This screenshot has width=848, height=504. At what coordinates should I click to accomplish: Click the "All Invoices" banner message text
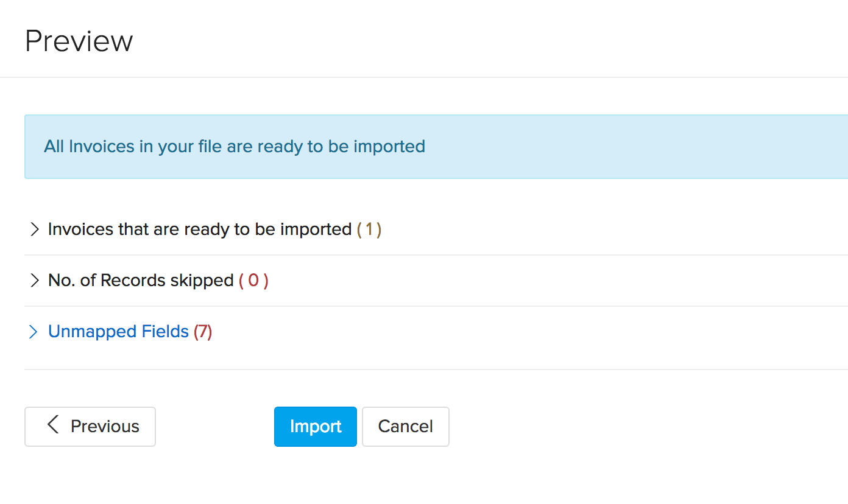(x=235, y=147)
